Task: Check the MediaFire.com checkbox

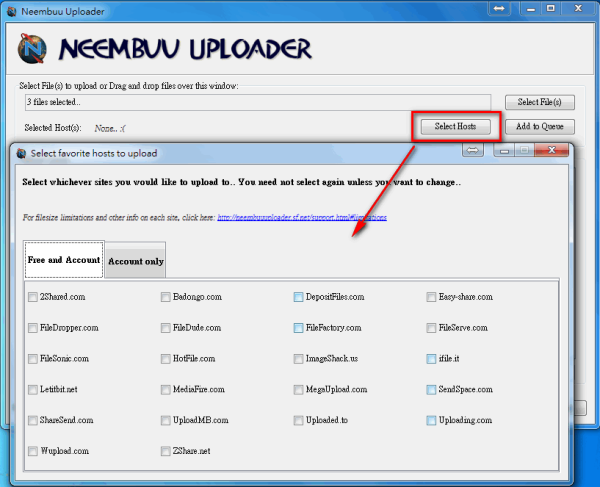Action: point(166,389)
